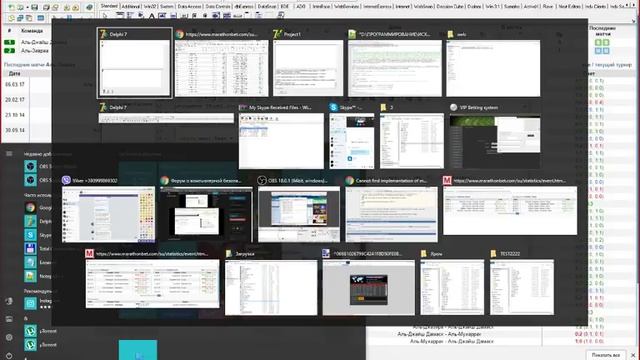Click the date cell '20.02.17'
Image resolution: width=640 pixels, height=360 pixels.
pyautogui.click(x=15, y=100)
